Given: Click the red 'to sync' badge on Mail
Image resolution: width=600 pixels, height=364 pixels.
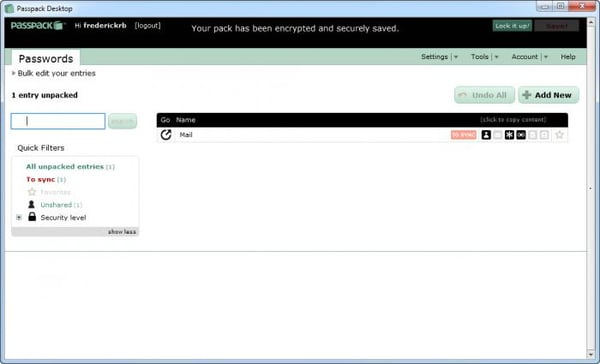Looking at the screenshot, I should click(x=463, y=135).
